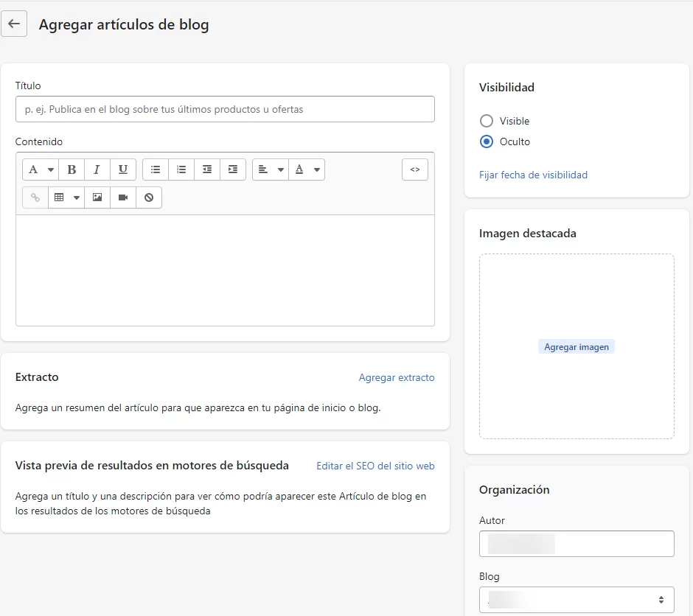Open Fijar fecha de visibilidad link
Image resolution: width=693 pixels, height=616 pixels.
coord(533,175)
